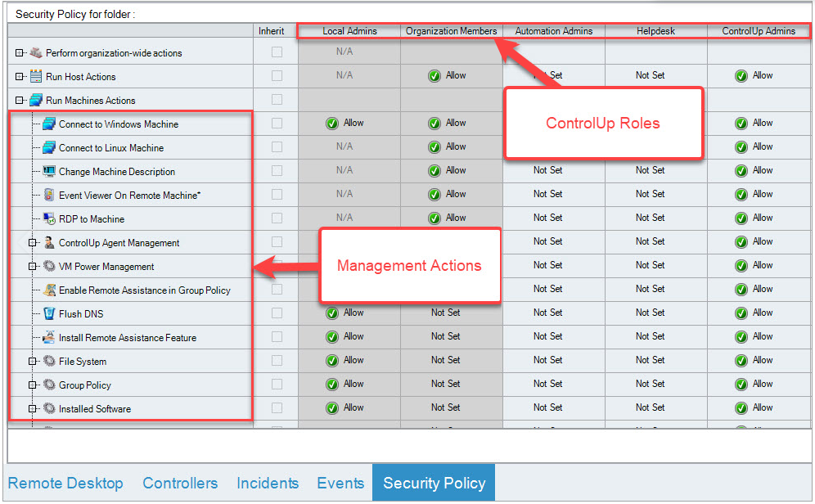The width and height of the screenshot is (815, 504).
Task: Click the Install Remote Assistance Feature icon
Action: point(49,337)
